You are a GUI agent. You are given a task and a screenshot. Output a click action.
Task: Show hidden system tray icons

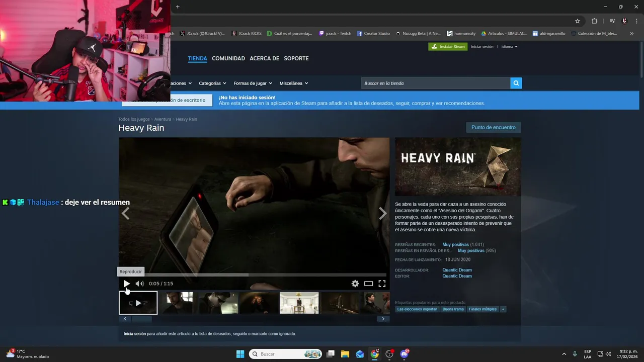[563, 354]
